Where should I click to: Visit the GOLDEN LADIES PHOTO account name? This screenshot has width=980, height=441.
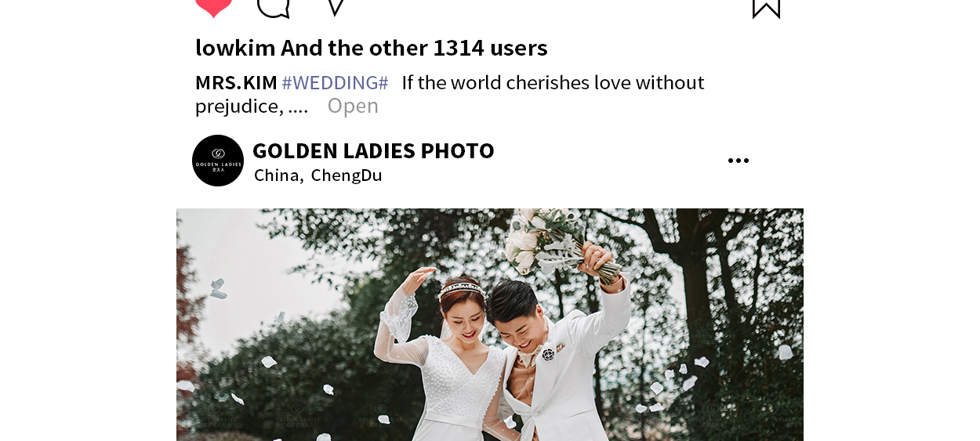(373, 150)
